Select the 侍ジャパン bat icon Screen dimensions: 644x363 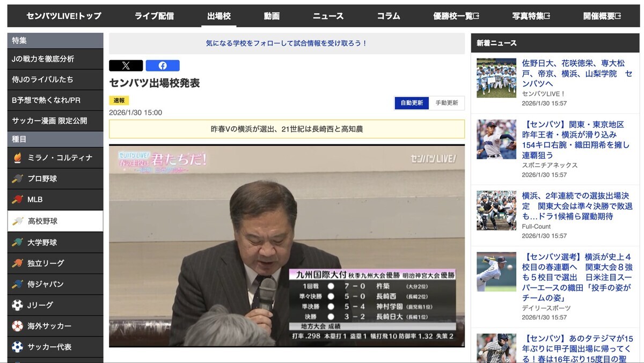pos(18,284)
